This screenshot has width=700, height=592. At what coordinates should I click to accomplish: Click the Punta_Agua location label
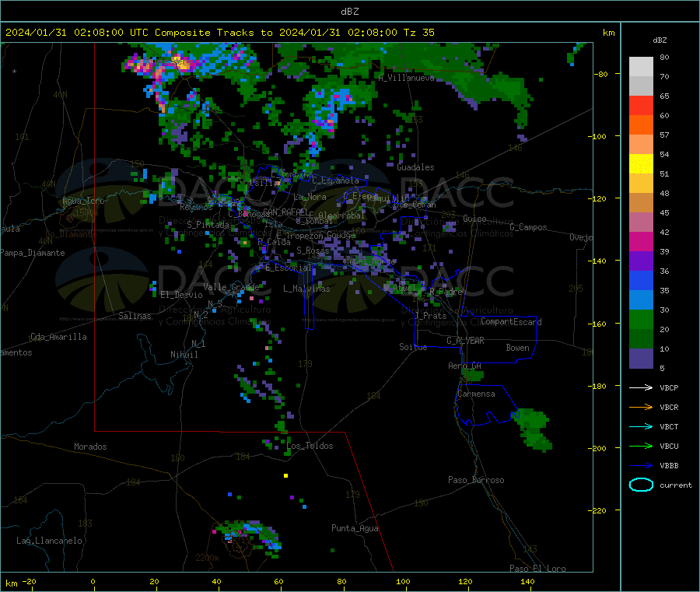(x=355, y=528)
